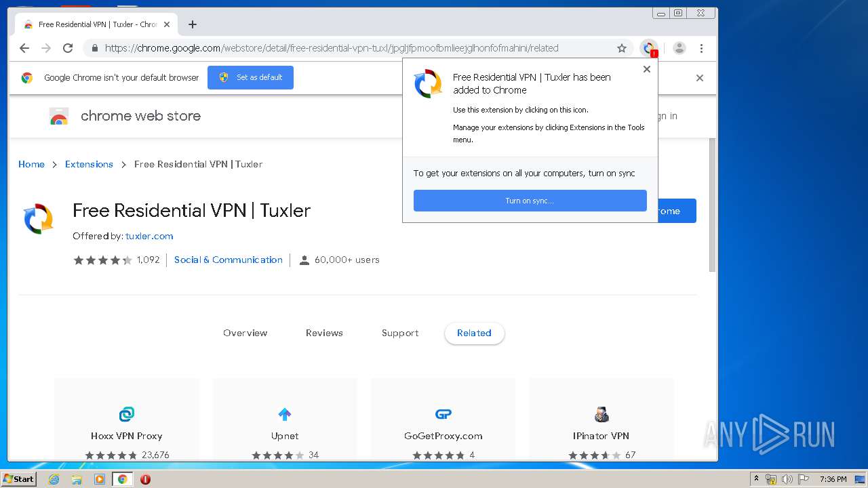The image size is (868, 488).
Task: Open the Chrome profile avatar
Action: [679, 48]
